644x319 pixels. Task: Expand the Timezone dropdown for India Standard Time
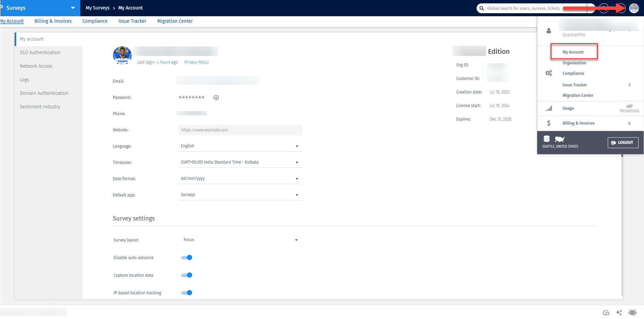(x=297, y=162)
